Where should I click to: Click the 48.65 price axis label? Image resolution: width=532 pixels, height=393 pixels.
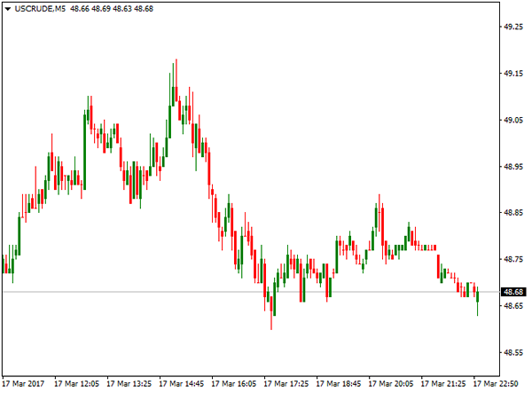point(513,306)
